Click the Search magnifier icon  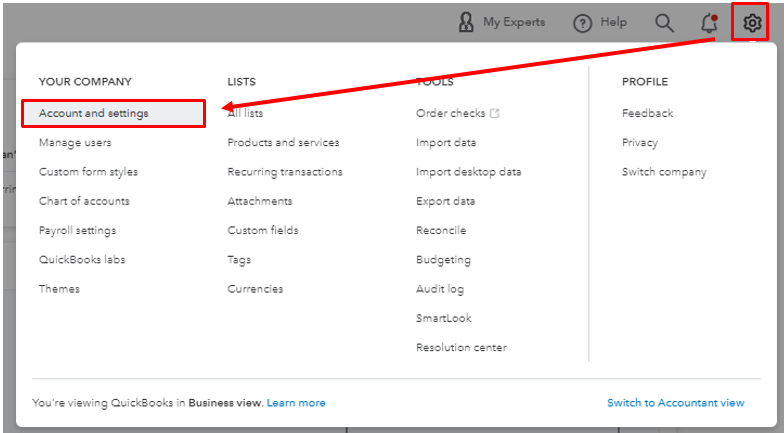(664, 22)
